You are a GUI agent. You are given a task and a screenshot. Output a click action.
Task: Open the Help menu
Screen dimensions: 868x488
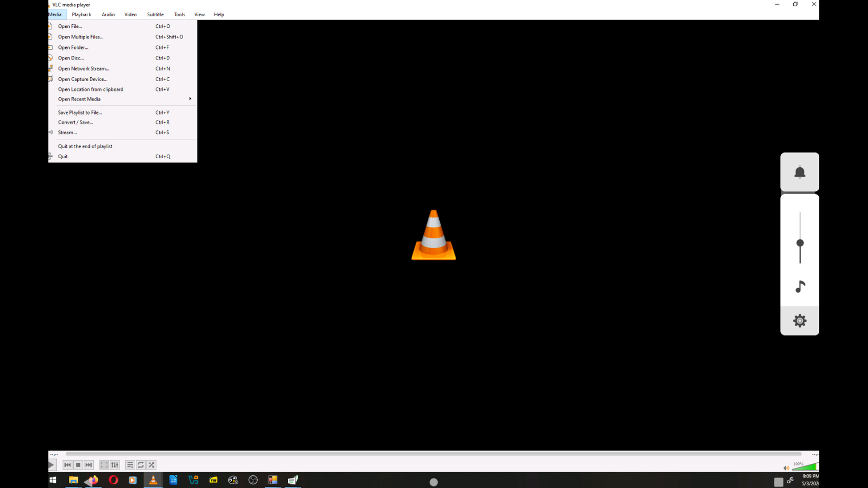click(219, 15)
